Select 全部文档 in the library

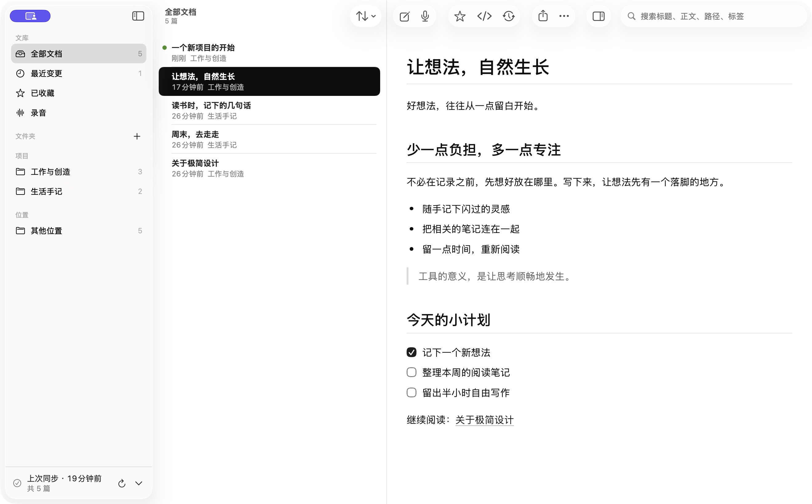pos(79,54)
